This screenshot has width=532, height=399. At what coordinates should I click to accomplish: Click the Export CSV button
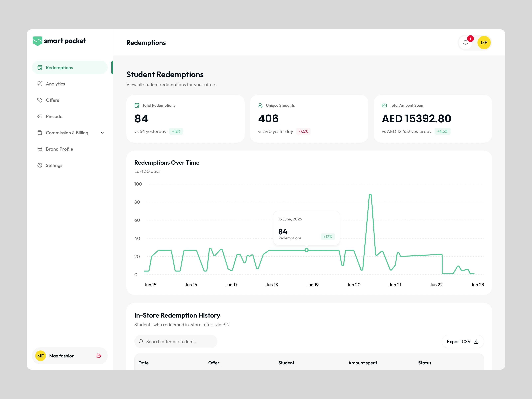463,341
